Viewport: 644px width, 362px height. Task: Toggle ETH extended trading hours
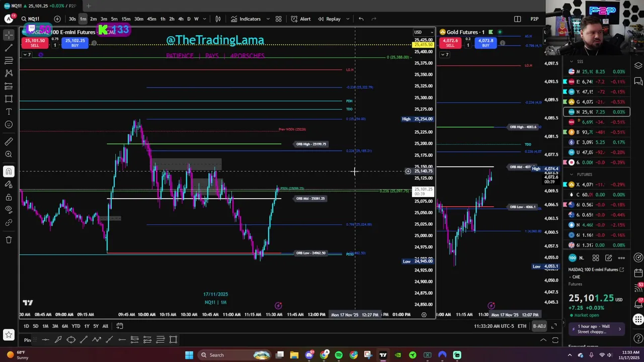[522, 326]
